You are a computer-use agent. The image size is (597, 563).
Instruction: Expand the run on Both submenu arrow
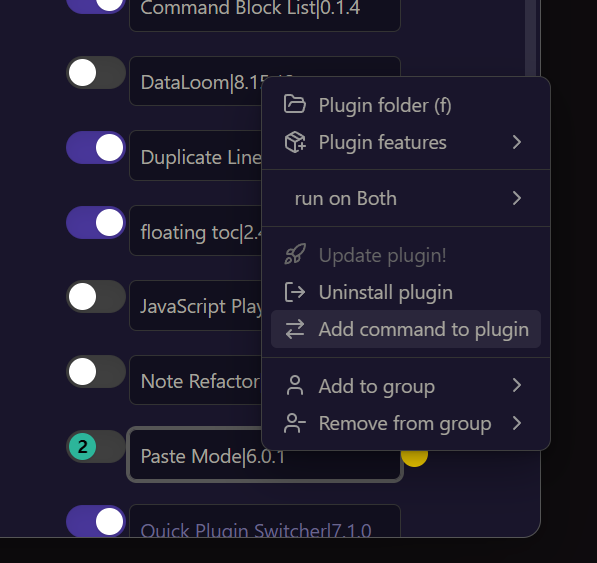517,198
